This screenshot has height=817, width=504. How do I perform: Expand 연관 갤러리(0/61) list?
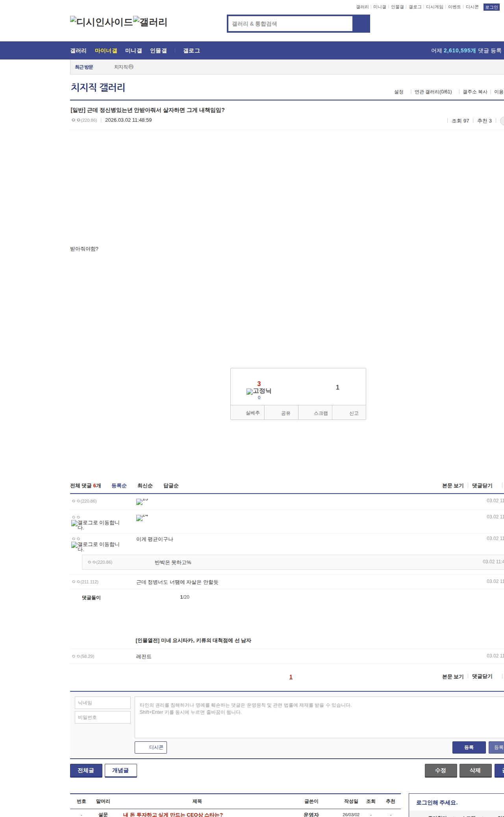[433, 92]
